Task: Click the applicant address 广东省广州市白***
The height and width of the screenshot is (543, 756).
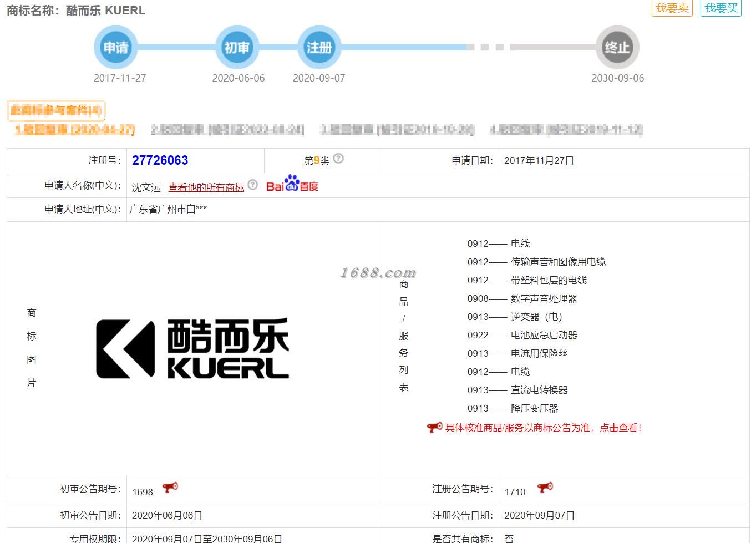Action: pyautogui.click(x=168, y=209)
